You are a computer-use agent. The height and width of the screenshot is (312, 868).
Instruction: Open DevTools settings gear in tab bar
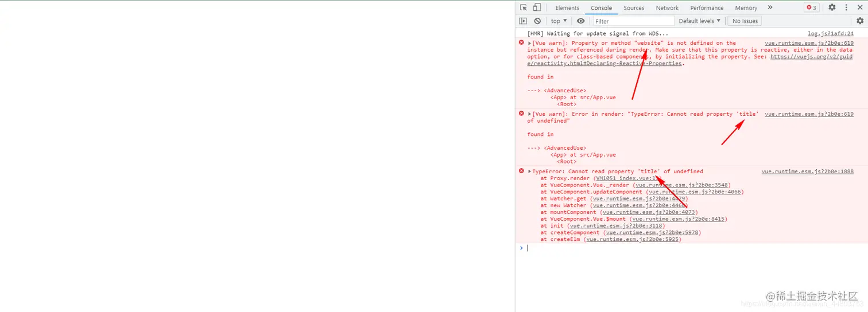(x=832, y=7)
